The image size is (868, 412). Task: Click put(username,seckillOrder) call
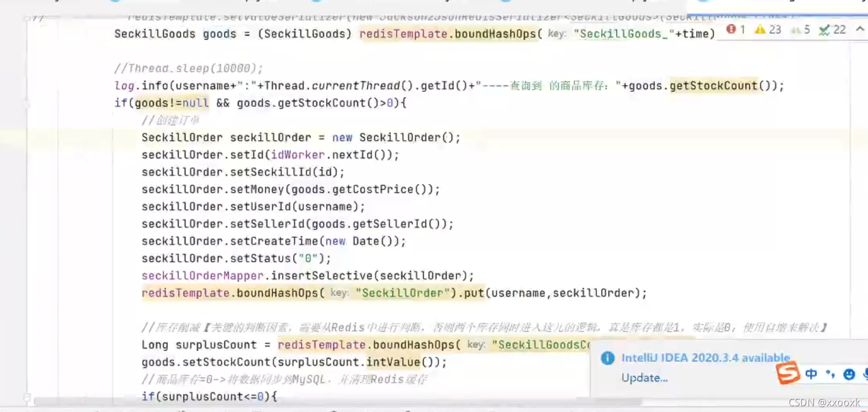coord(552,293)
